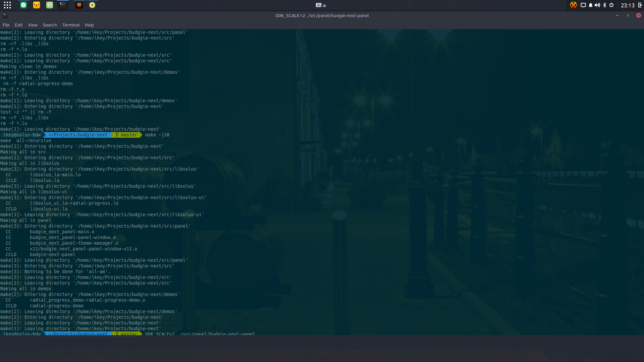The height and width of the screenshot is (362, 644).
Task: Open the Search menu
Action: click(x=50, y=25)
